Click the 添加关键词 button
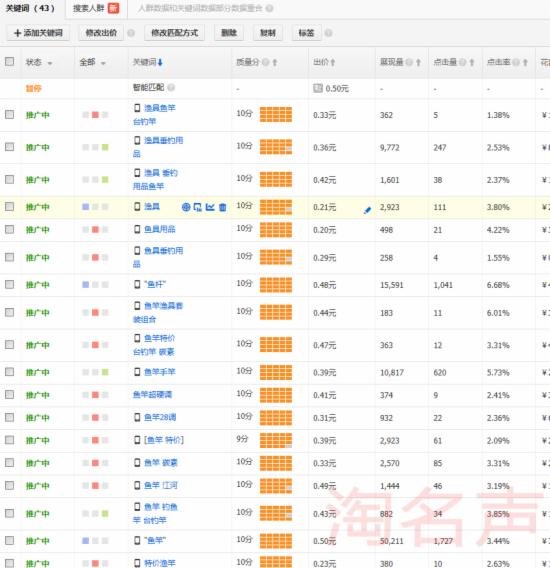The width and height of the screenshot is (550, 568). [38, 33]
